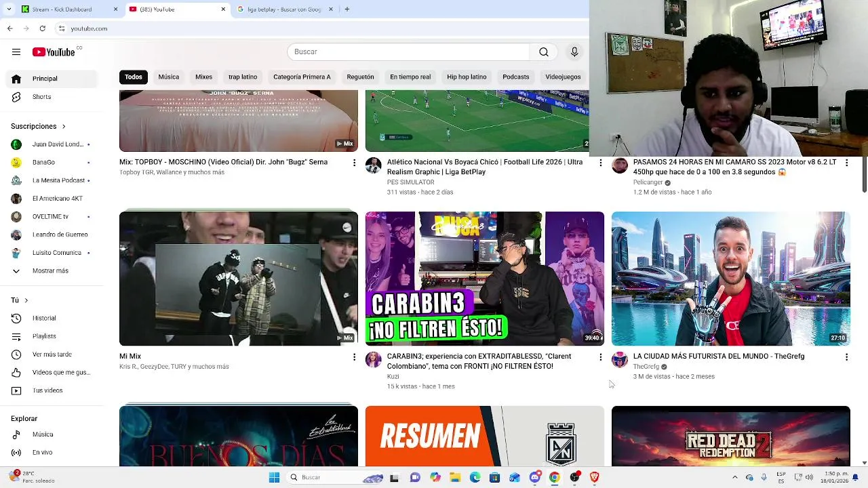Open the Juan David Lond... subscription

click(52, 144)
